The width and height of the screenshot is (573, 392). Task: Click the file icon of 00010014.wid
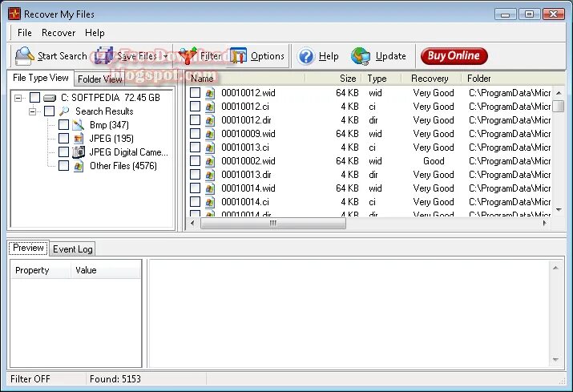210,188
